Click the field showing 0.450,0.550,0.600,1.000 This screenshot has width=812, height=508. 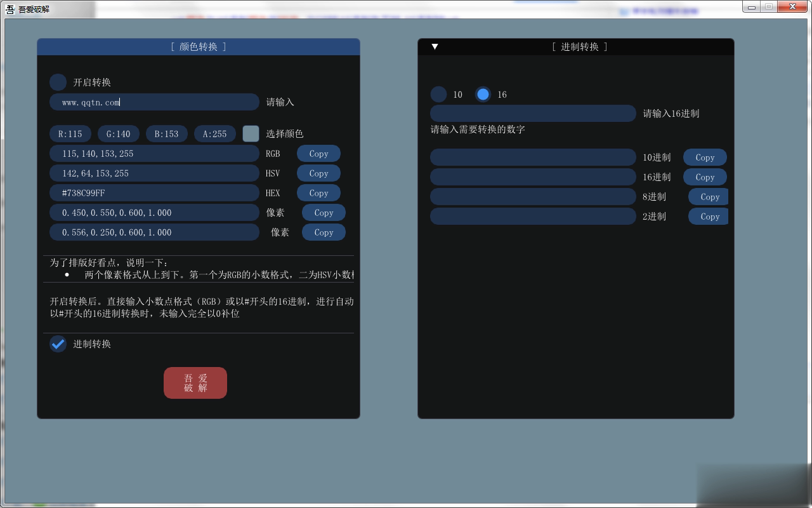tap(154, 213)
